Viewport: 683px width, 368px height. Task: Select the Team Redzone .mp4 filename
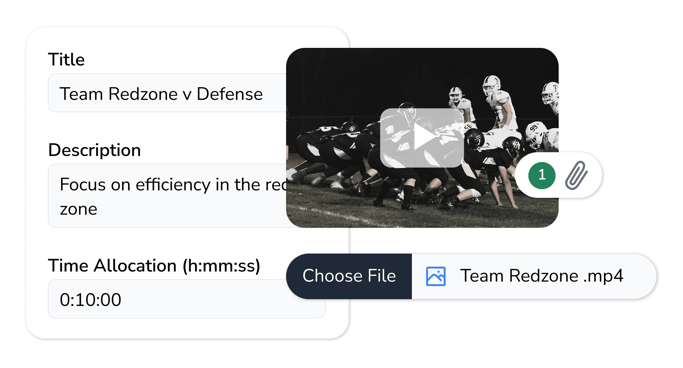coord(541,276)
